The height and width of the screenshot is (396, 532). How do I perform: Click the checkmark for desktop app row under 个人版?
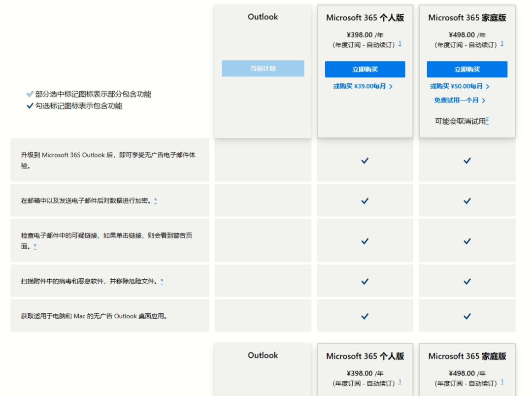point(365,316)
